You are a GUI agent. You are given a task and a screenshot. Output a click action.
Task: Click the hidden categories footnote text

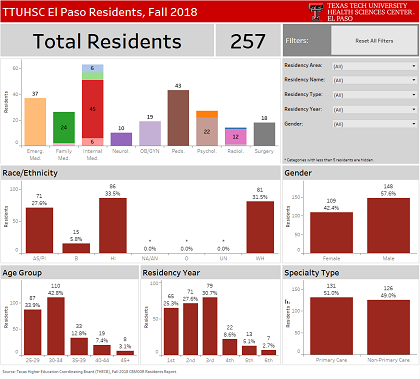tap(329, 160)
